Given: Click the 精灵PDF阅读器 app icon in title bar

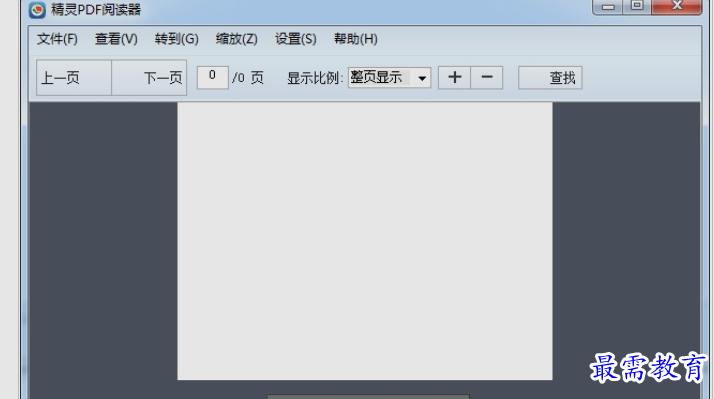Looking at the screenshot, I should (37, 10).
